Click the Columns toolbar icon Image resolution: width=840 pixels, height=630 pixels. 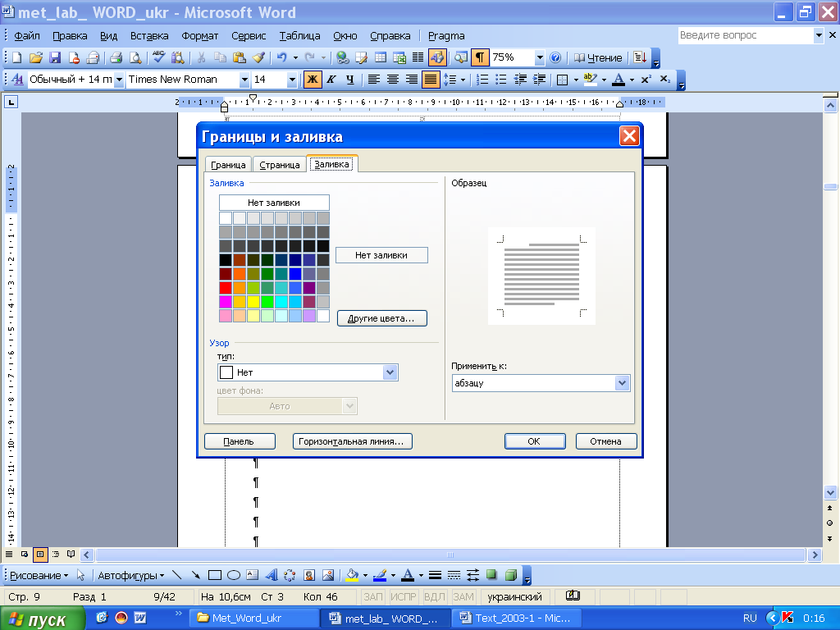418,57
